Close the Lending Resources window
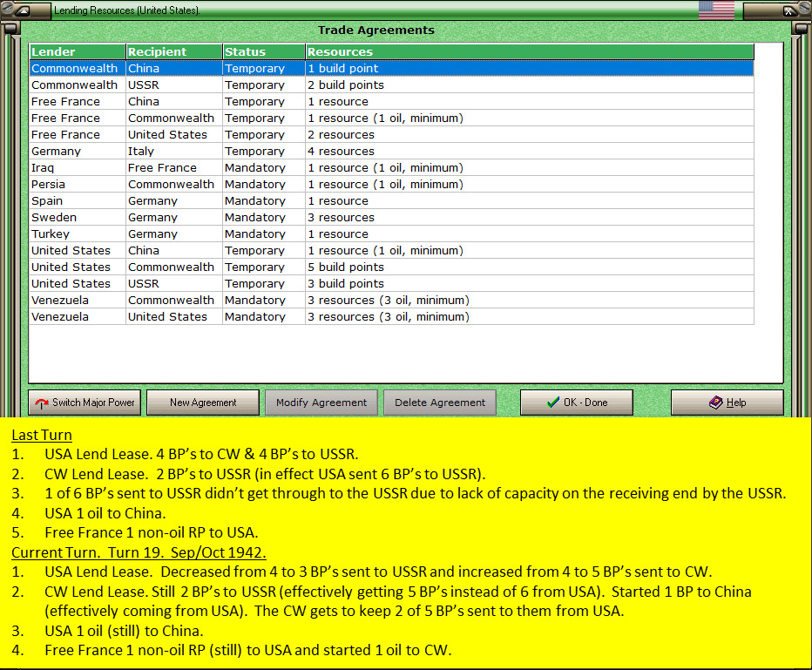This screenshot has height=670, width=812. (788, 10)
